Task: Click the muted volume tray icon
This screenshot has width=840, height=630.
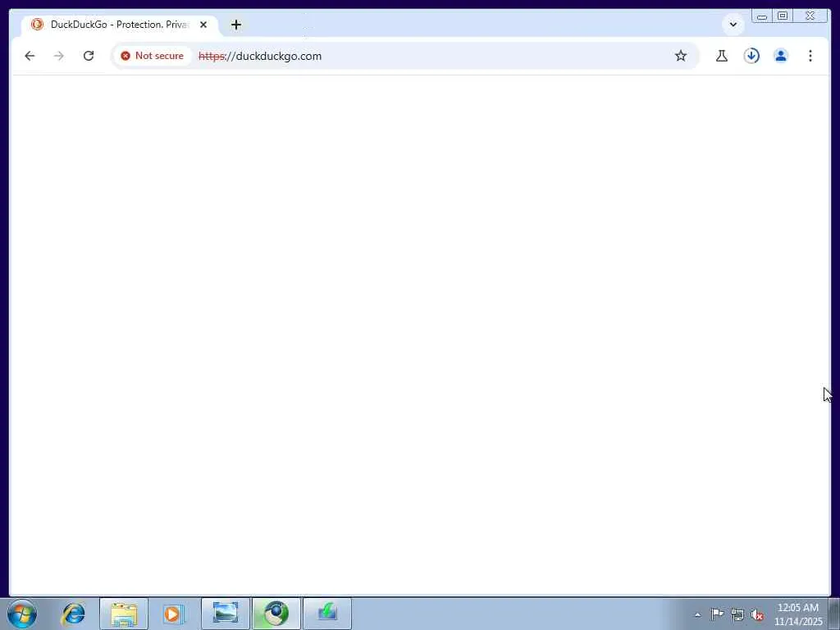Action: click(x=757, y=614)
